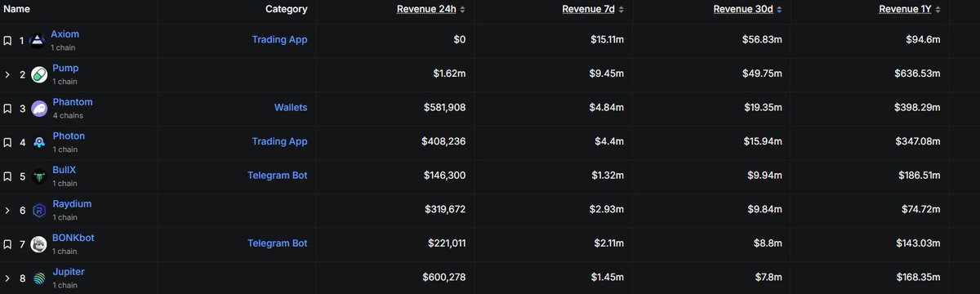Select the $221,011 Revenue 24h value
980x294 pixels.
446,243
